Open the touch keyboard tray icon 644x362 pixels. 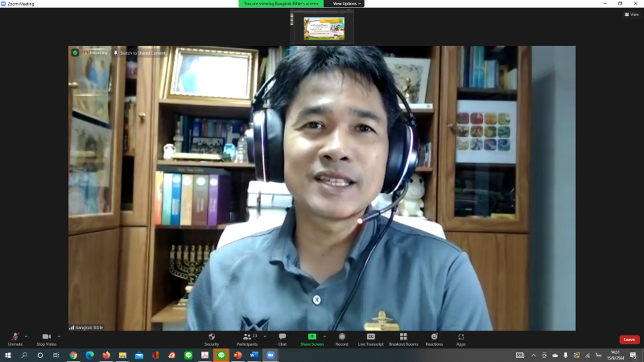pos(520,356)
